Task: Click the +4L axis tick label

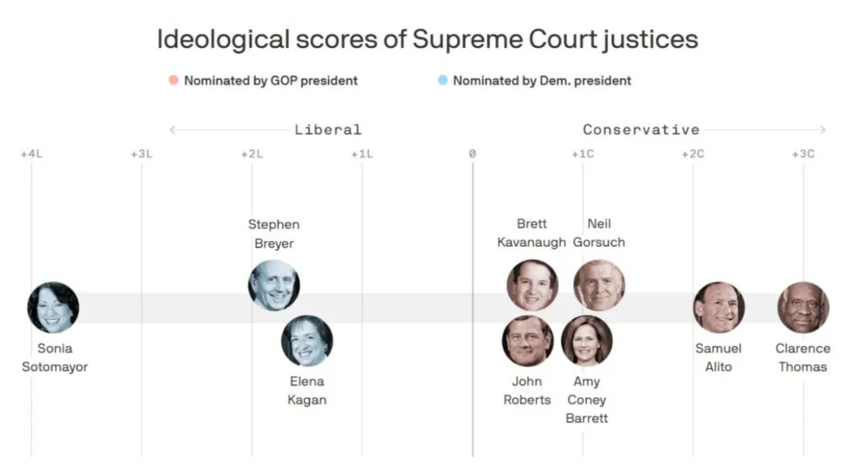Action: click(31, 154)
